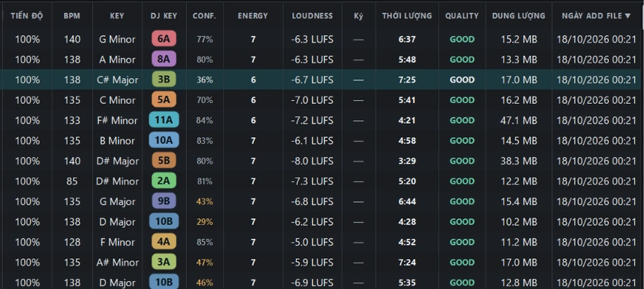This screenshot has height=289, width=644.
Task: Click the -6.1 LUFS loudness cell
Action: 312,141
